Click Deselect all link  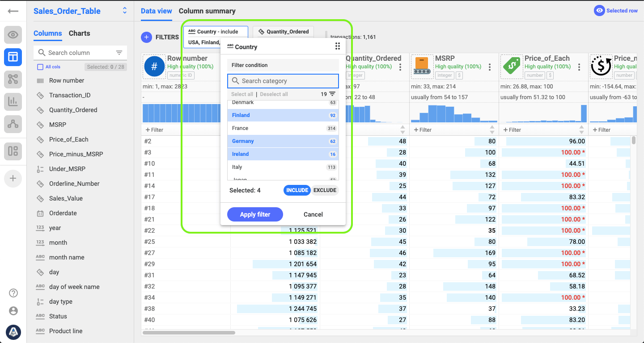click(274, 94)
